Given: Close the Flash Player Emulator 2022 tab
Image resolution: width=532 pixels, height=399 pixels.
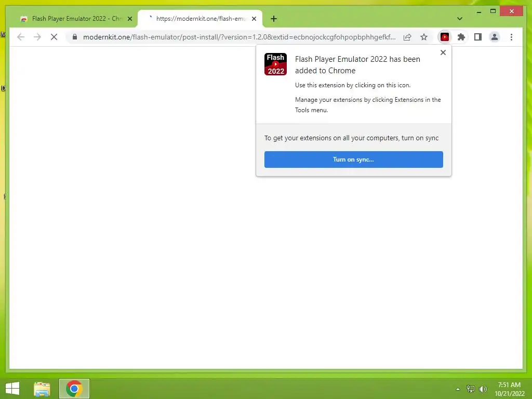Looking at the screenshot, I should point(129,19).
